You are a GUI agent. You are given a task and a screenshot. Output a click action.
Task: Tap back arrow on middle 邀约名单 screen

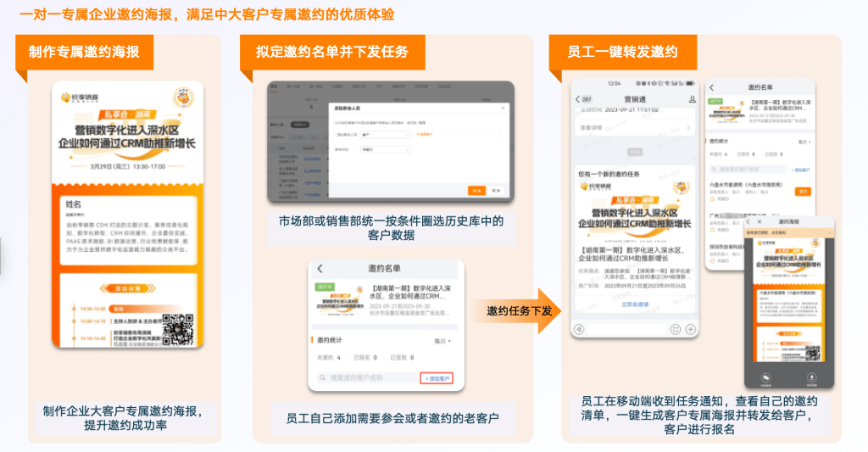320,269
